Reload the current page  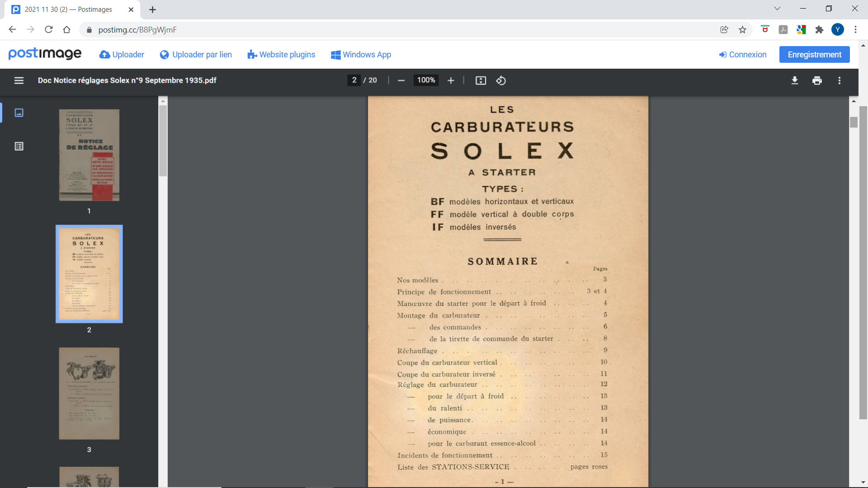(x=48, y=29)
